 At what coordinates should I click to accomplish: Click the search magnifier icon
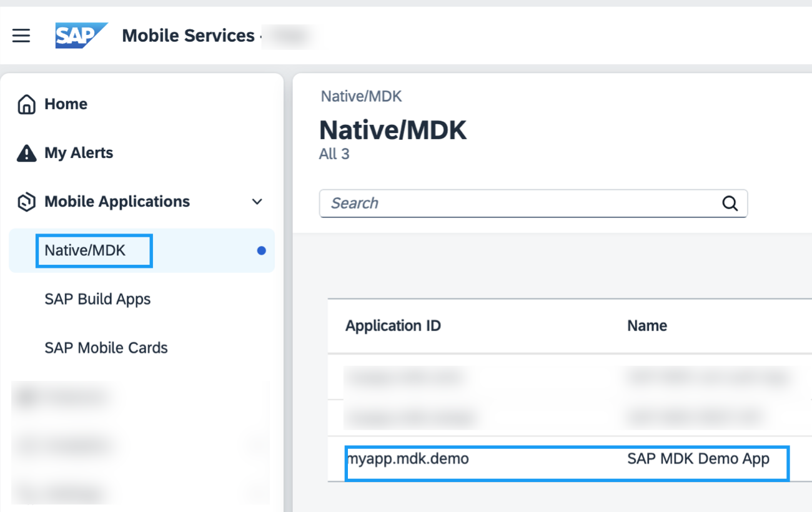[730, 204]
